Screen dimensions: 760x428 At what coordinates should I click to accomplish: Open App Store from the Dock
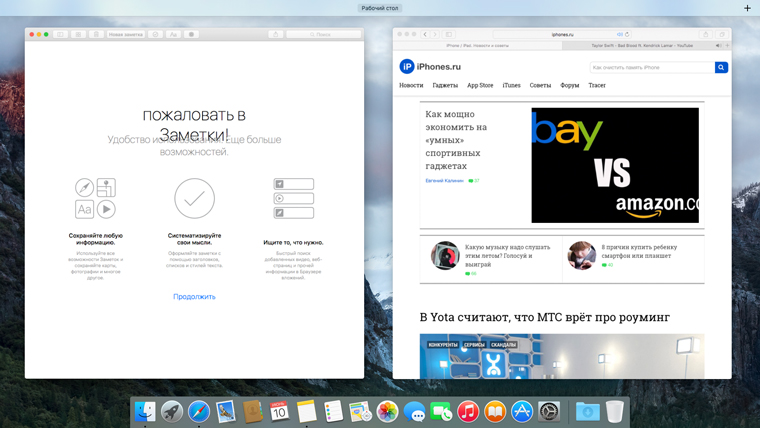click(522, 412)
